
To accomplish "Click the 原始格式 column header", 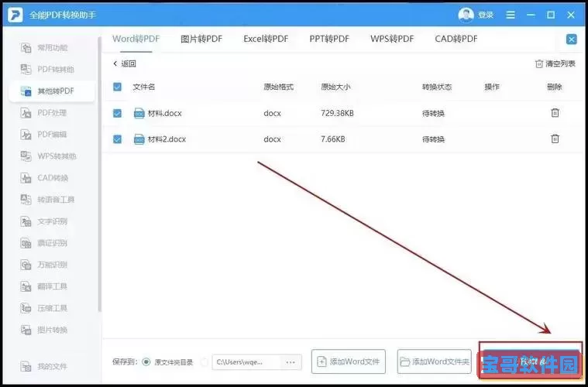I will pos(278,87).
